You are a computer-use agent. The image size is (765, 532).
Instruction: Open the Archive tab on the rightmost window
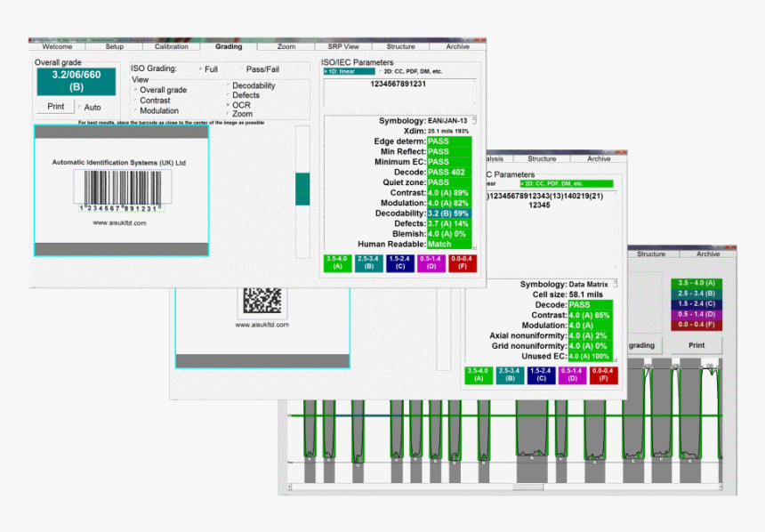(x=707, y=253)
